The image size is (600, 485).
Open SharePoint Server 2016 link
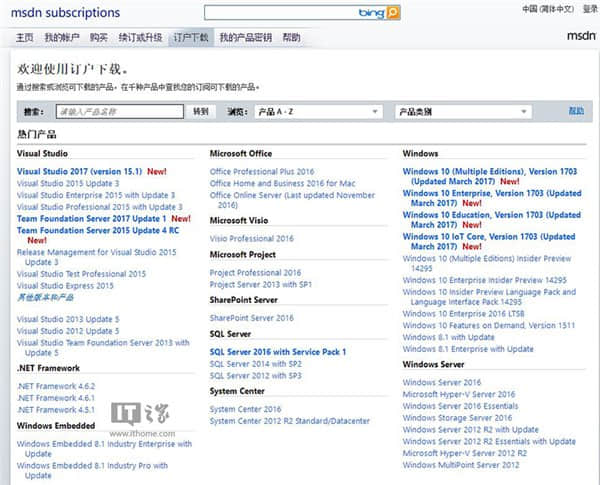coord(251,318)
